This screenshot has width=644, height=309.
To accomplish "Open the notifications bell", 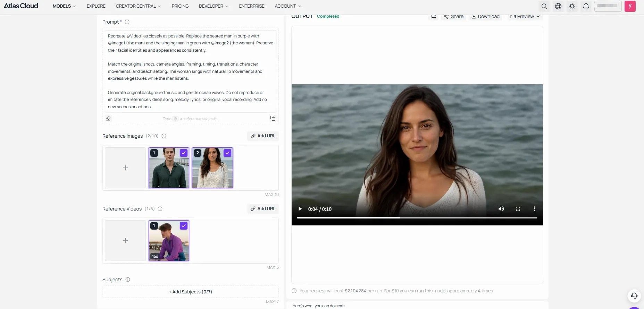I will click(x=586, y=6).
